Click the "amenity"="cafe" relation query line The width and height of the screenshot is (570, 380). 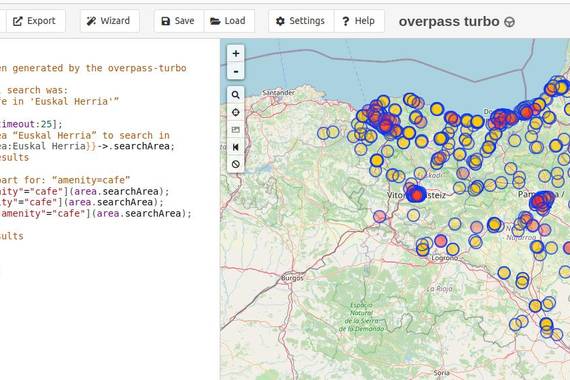click(x=96, y=213)
